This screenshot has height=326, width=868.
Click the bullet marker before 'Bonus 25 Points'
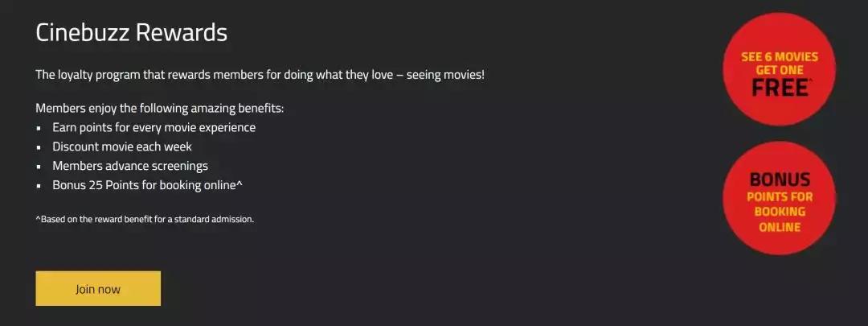(x=39, y=186)
